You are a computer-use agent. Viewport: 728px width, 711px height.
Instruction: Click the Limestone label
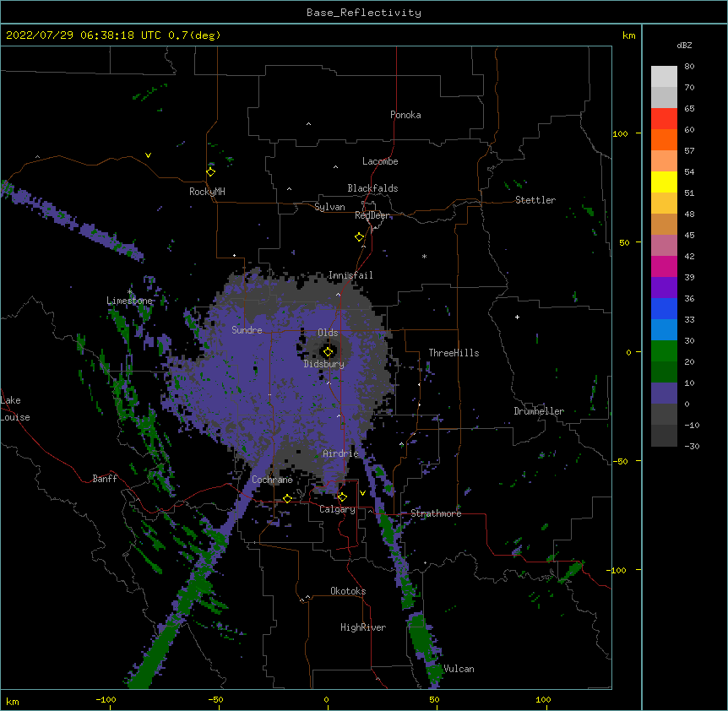pos(129,301)
